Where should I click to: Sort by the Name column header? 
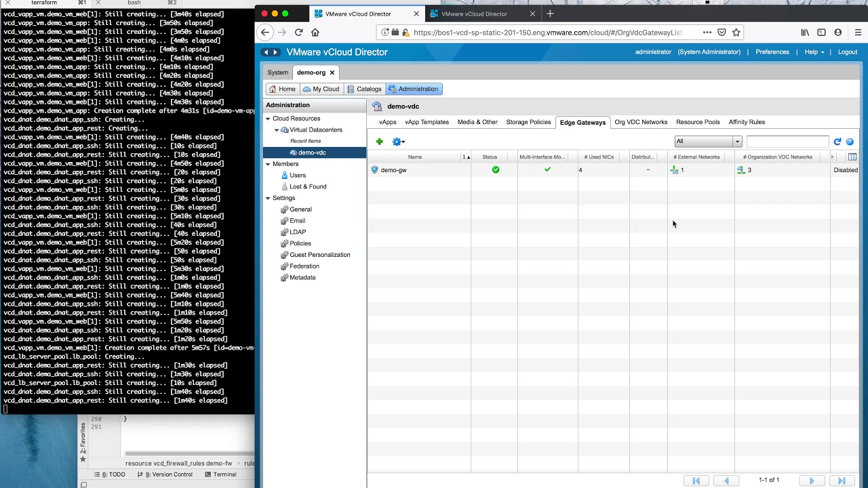pyautogui.click(x=415, y=157)
